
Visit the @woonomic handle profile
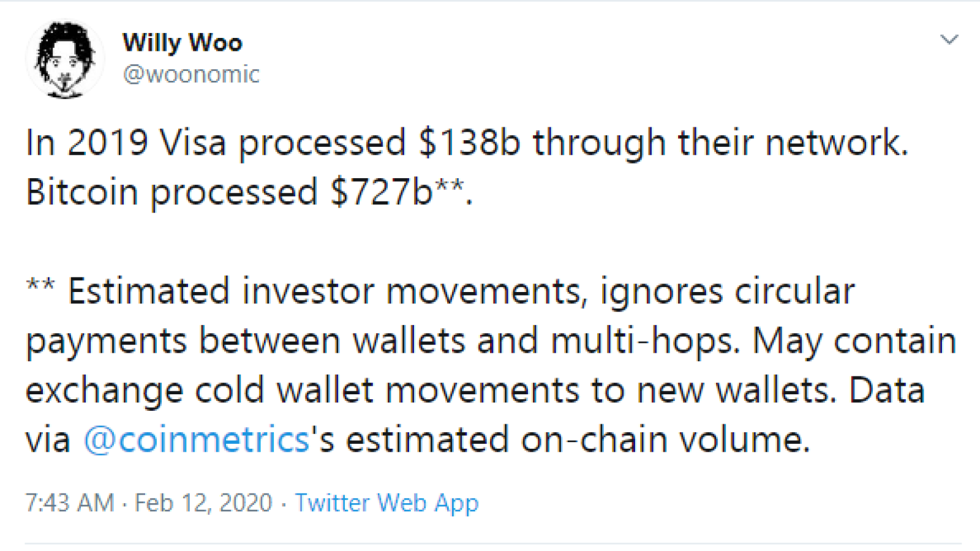[x=191, y=75]
